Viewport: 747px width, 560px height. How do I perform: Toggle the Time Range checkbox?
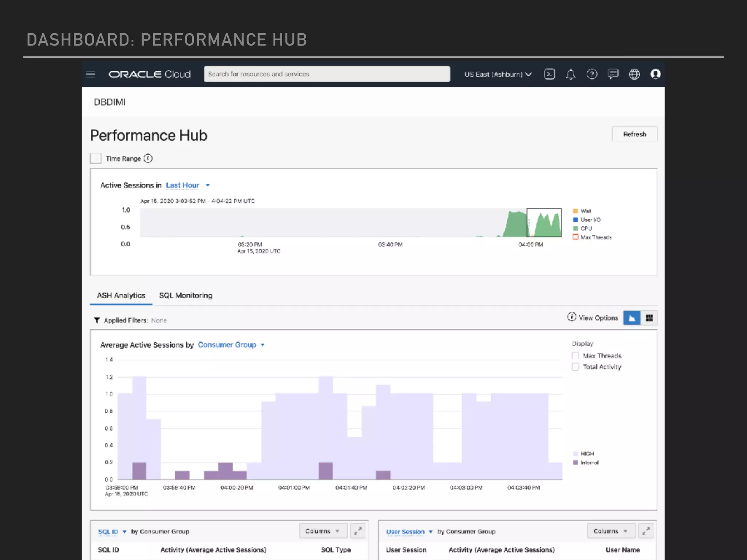click(x=96, y=159)
